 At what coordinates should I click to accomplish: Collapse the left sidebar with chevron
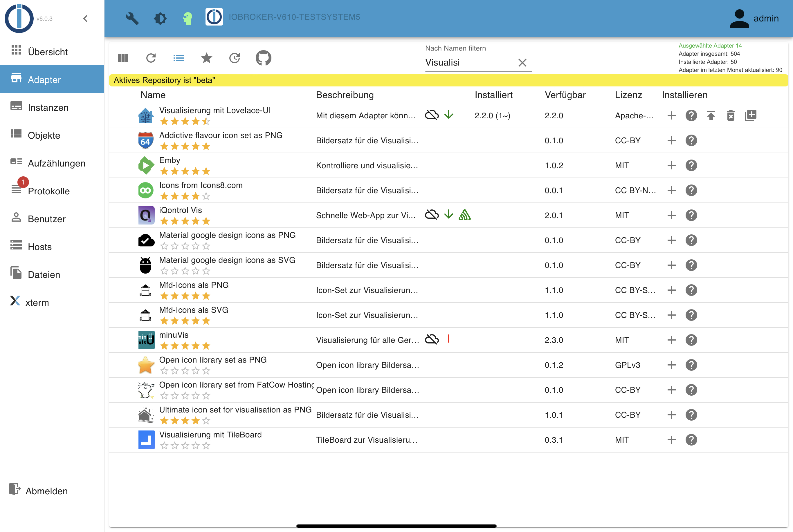coord(85,18)
